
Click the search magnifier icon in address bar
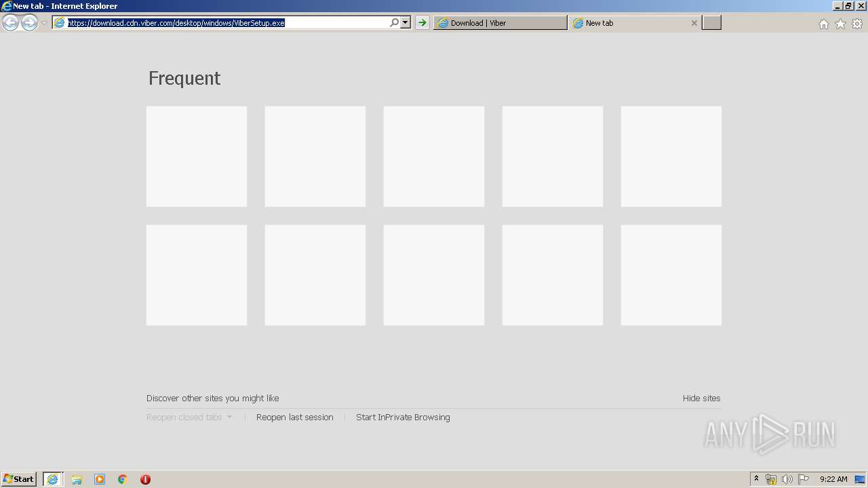click(394, 22)
